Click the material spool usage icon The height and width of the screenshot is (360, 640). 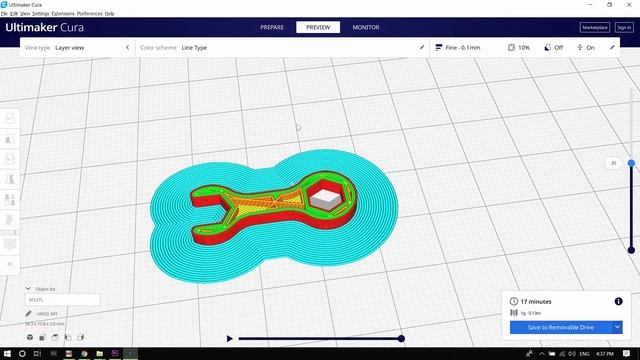[x=513, y=313]
